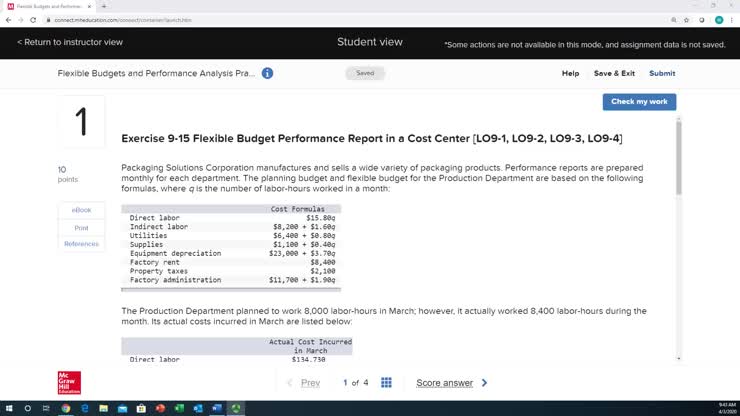The height and width of the screenshot is (416, 740).
Task: Click Save & Exit
Action: coord(614,73)
